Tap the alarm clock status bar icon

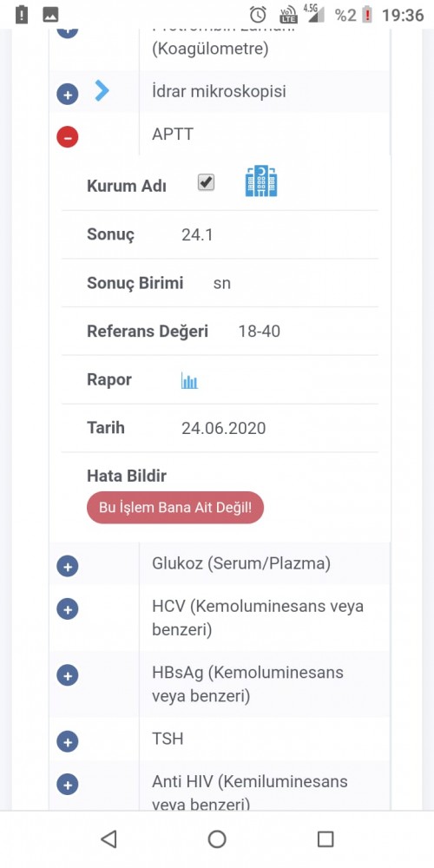258,15
